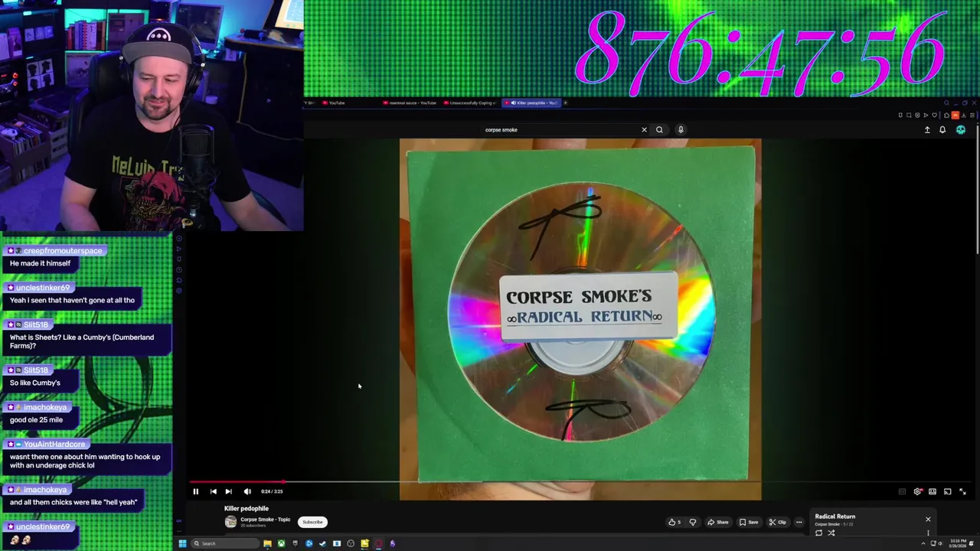The image size is (980, 551).
Task: Share the Killer pedophile video
Action: tap(718, 522)
